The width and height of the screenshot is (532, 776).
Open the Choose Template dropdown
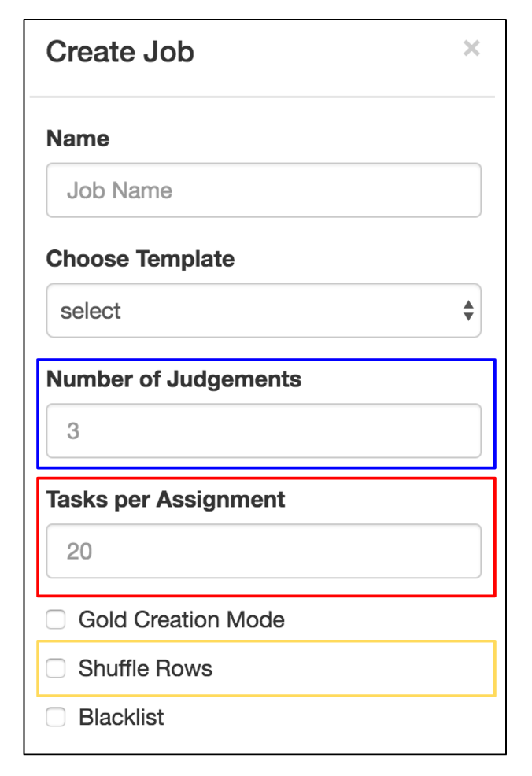coord(264,311)
